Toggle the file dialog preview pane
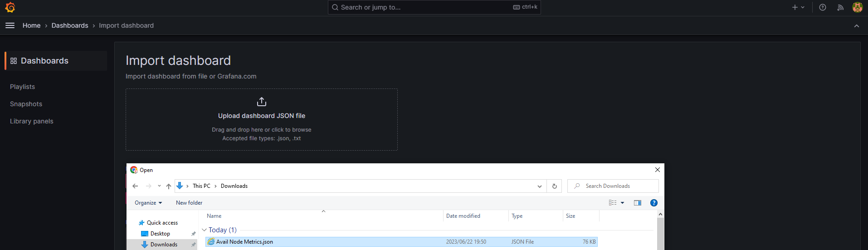 pyautogui.click(x=637, y=203)
